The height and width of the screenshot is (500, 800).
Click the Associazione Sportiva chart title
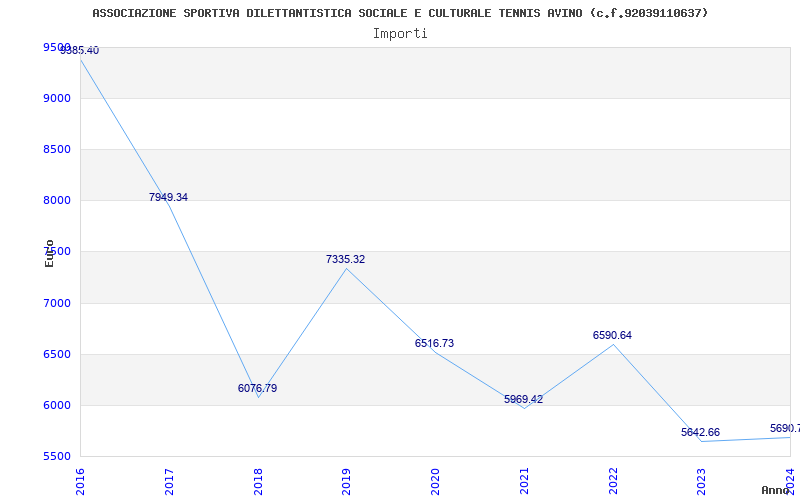point(400,13)
